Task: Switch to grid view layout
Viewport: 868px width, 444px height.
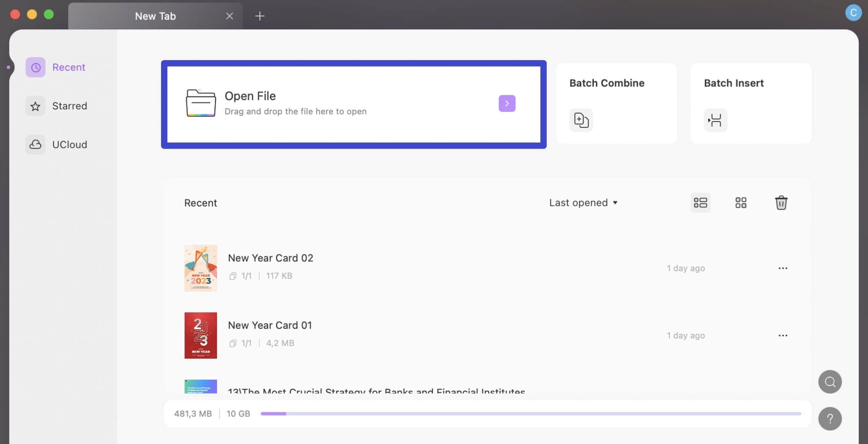Action: pos(741,203)
